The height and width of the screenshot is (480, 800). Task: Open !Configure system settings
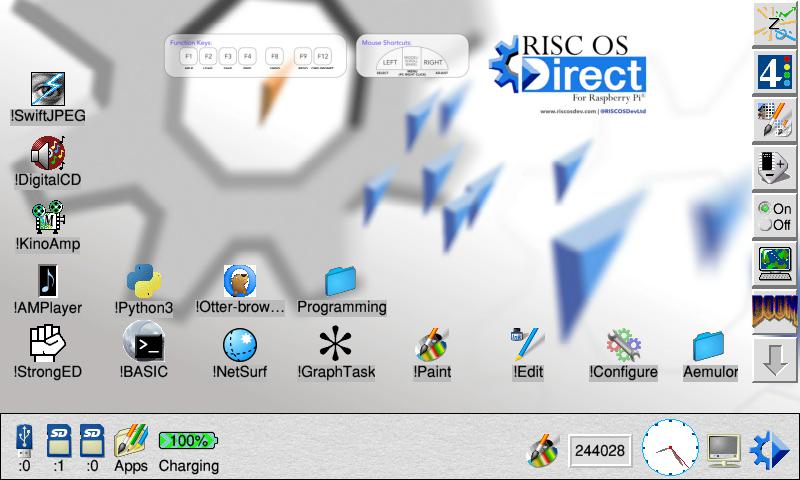click(623, 347)
